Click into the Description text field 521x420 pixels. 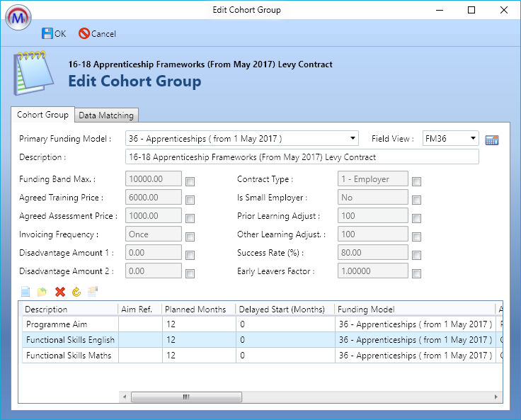coord(302,157)
